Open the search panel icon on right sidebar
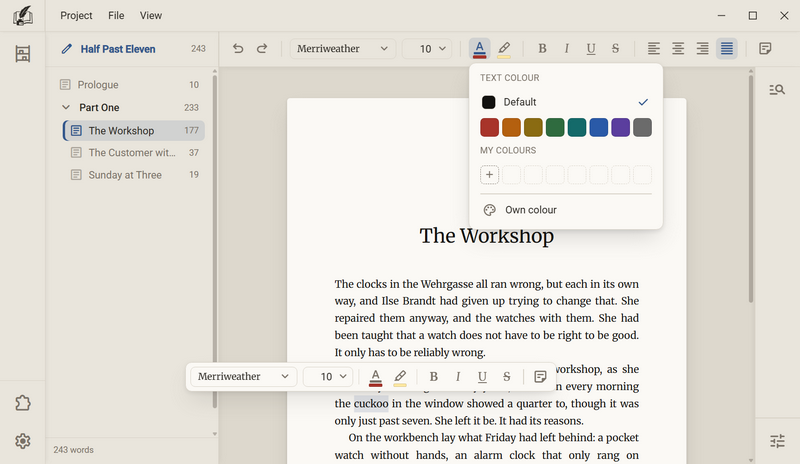The width and height of the screenshot is (800, 464). tap(777, 90)
